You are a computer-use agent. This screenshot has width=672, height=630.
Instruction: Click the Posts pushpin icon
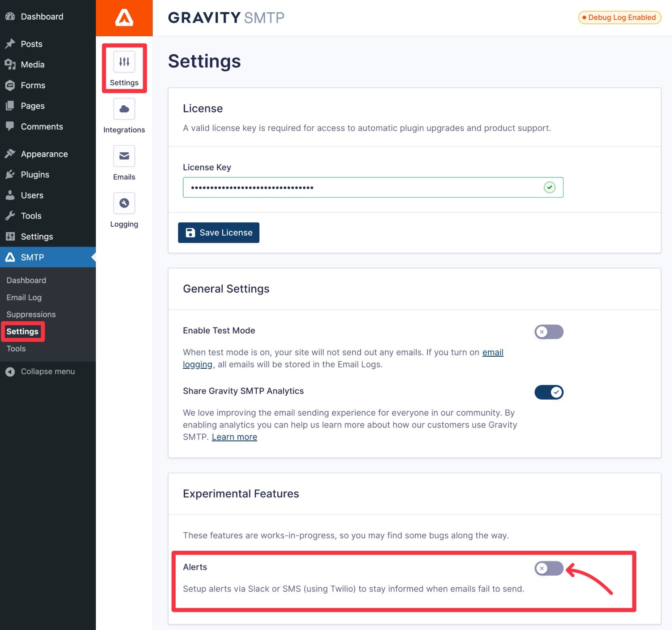[10, 44]
